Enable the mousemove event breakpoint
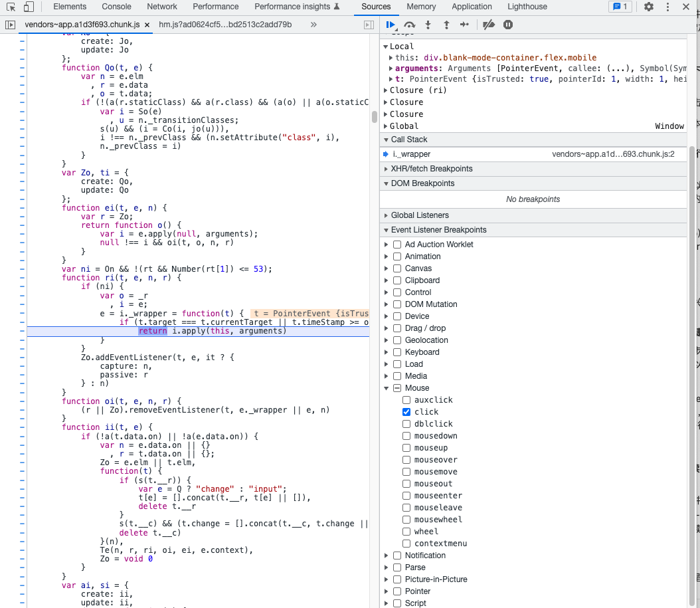 [x=406, y=472]
